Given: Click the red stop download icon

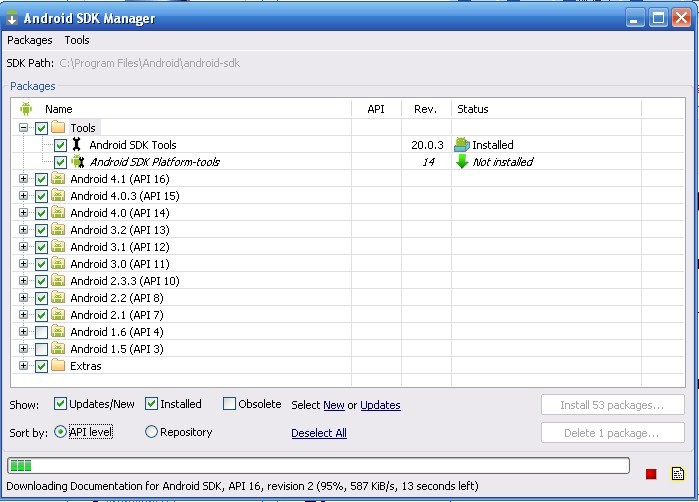Looking at the screenshot, I should [651, 473].
